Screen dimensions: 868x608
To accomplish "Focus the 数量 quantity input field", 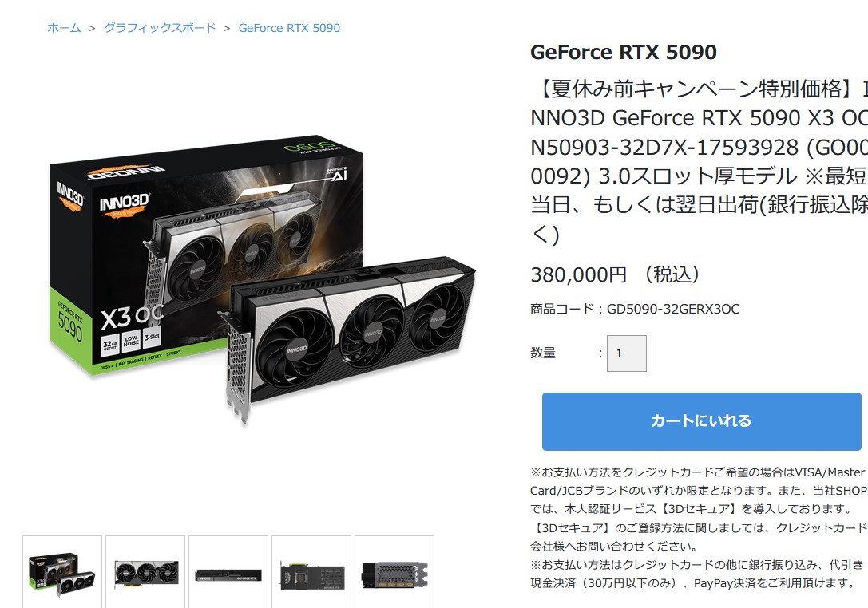I will 627,353.
